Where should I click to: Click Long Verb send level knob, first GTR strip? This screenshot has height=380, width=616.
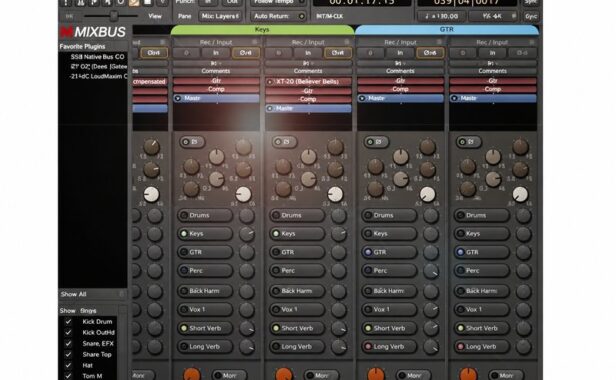431,347
